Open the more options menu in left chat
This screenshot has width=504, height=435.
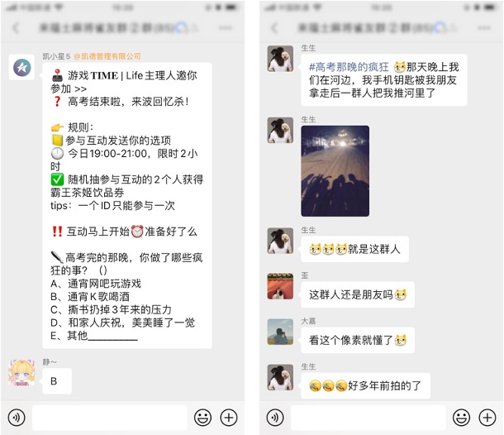(226, 28)
